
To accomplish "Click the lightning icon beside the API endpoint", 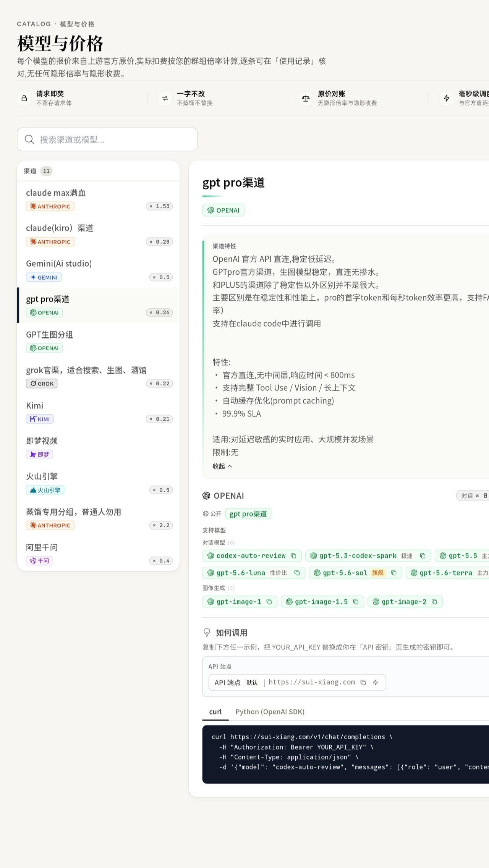I will coord(376,682).
